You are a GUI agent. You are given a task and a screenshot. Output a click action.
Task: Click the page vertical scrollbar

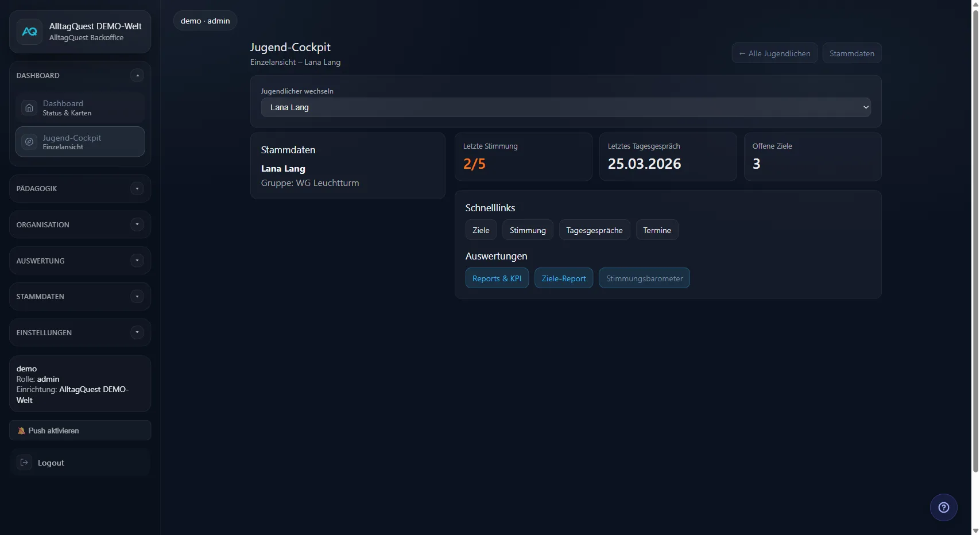[x=975, y=241]
